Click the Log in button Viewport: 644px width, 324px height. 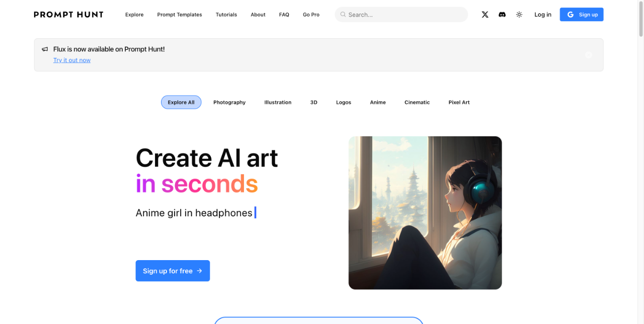pyautogui.click(x=543, y=15)
